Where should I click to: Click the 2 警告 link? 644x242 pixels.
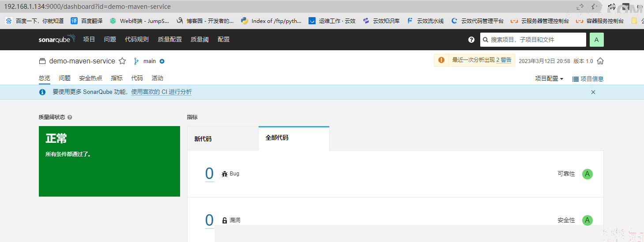coord(504,60)
